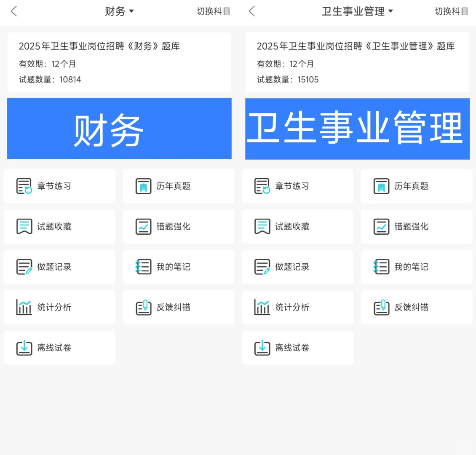This screenshot has height=455, width=476.
Task: Open 我的笔记 icon in 财务 panel
Action: pyautogui.click(x=143, y=267)
